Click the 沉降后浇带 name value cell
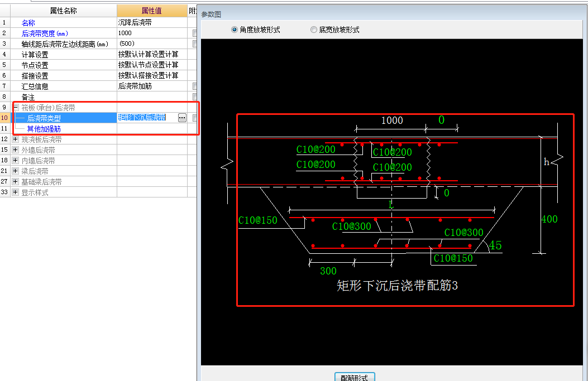588x381 pixels. (152, 22)
